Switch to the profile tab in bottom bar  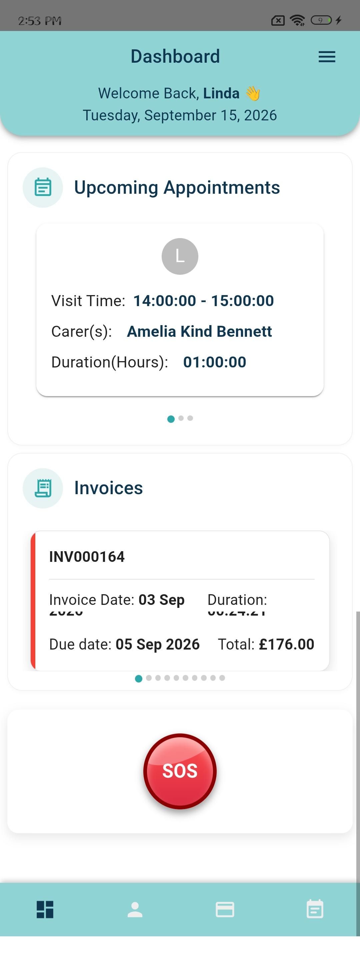135,910
